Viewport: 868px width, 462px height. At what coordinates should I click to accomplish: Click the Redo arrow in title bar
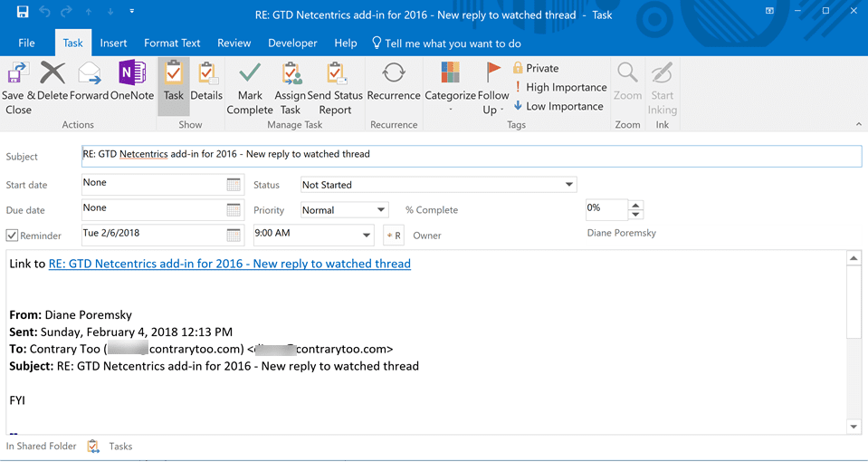[x=68, y=11]
